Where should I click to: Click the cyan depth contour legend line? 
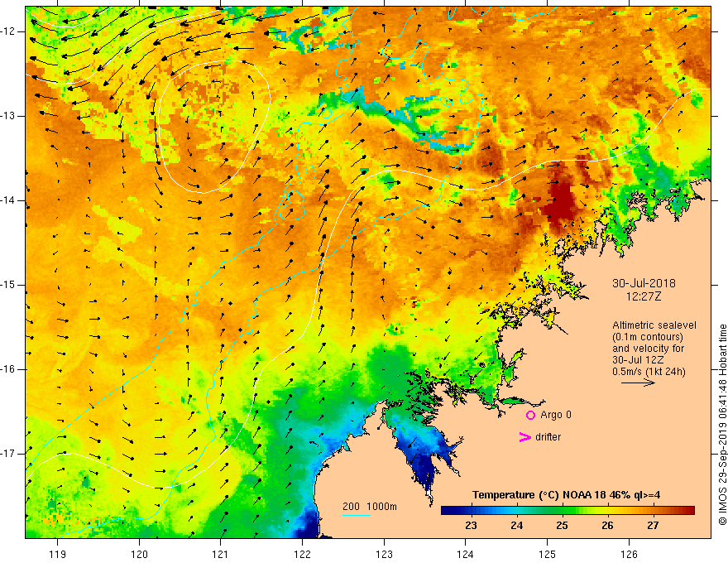[357, 515]
